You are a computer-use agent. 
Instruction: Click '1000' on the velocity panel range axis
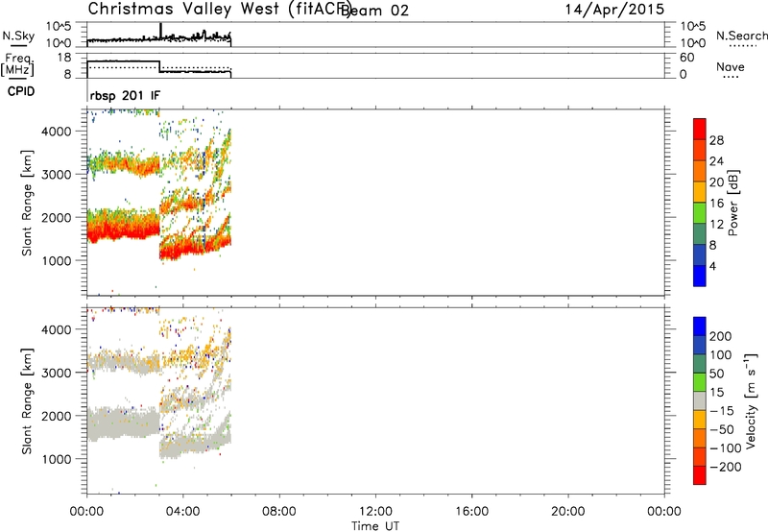(57, 459)
